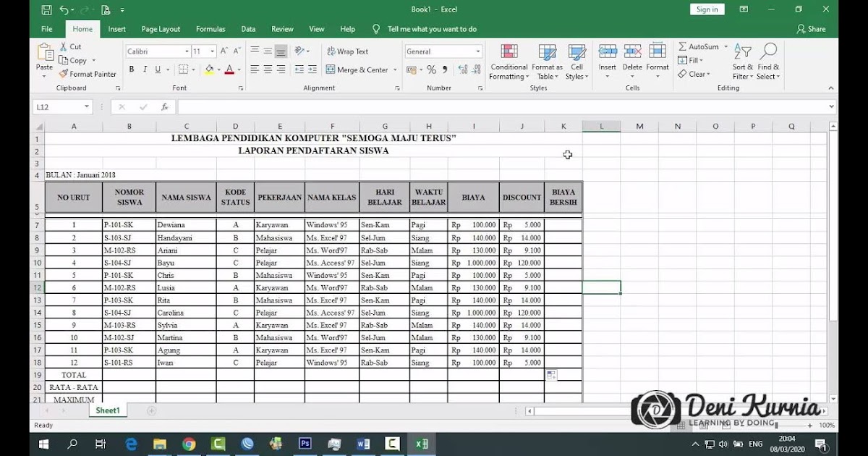868x456 pixels.
Task: Apply Percent Style format
Action: tap(432, 69)
